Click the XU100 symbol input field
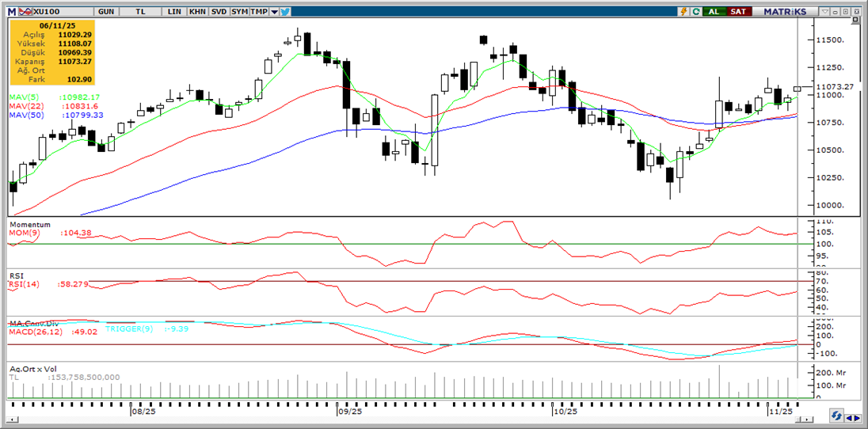Screen dimensions: 868x429 [x=59, y=12]
